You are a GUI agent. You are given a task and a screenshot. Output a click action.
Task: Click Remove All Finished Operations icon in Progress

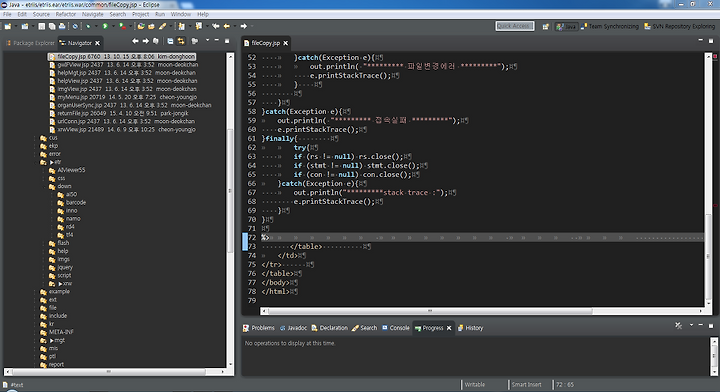pyautogui.click(x=679, y=325)
